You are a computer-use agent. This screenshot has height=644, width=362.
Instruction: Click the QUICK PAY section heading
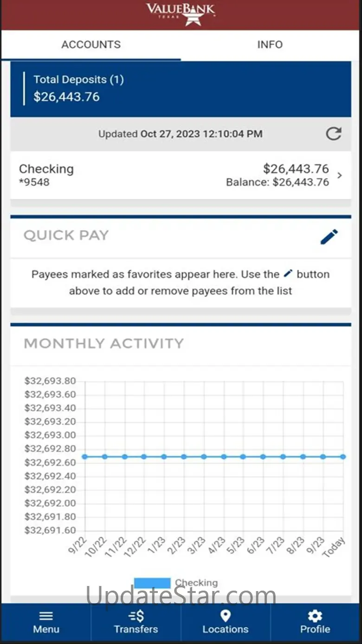[66, 235]
